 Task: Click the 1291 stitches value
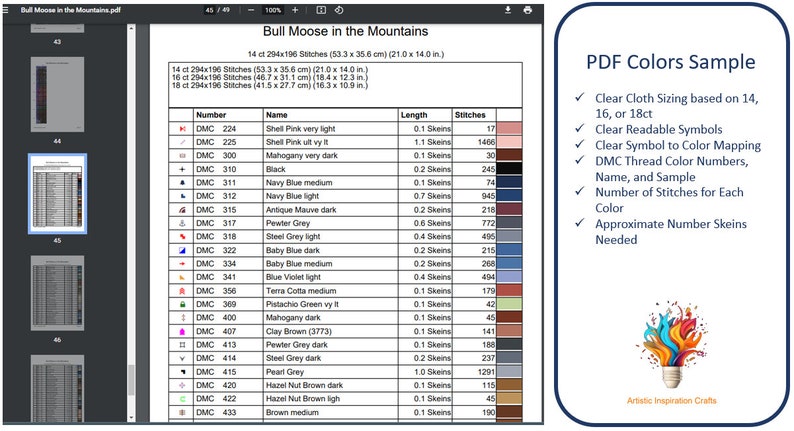pos(486,372)
